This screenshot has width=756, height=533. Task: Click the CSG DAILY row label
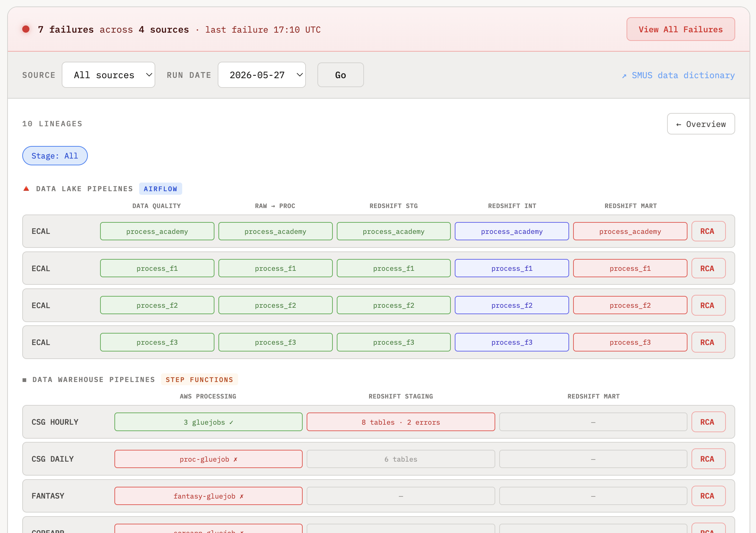tap(53, 459)
